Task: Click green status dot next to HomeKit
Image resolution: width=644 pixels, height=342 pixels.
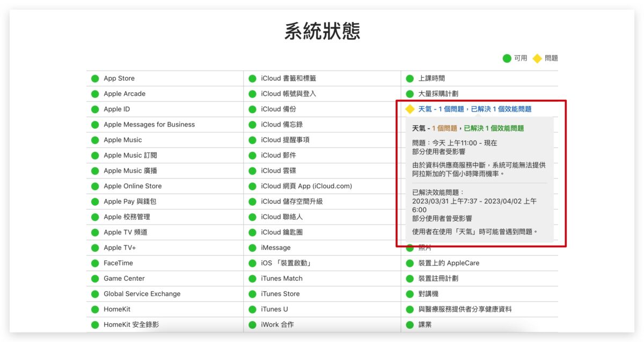Action: [x=95, y=309]
